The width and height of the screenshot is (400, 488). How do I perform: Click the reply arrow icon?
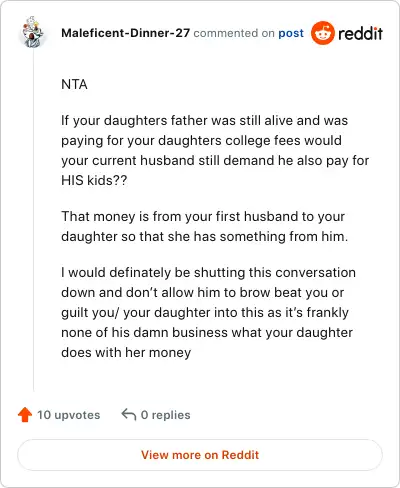pos(129,415)
